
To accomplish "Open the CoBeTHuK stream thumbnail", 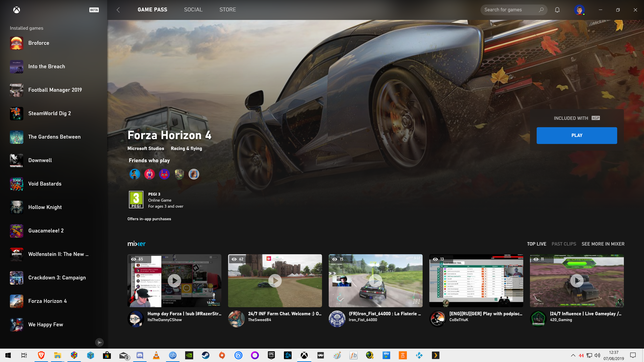I will (x=476, y=281).
